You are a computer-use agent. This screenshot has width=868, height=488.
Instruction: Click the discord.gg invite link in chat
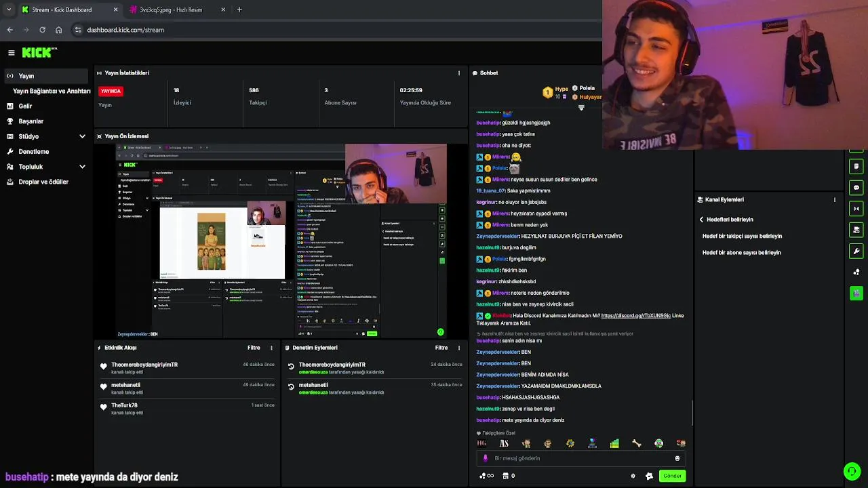635,316
